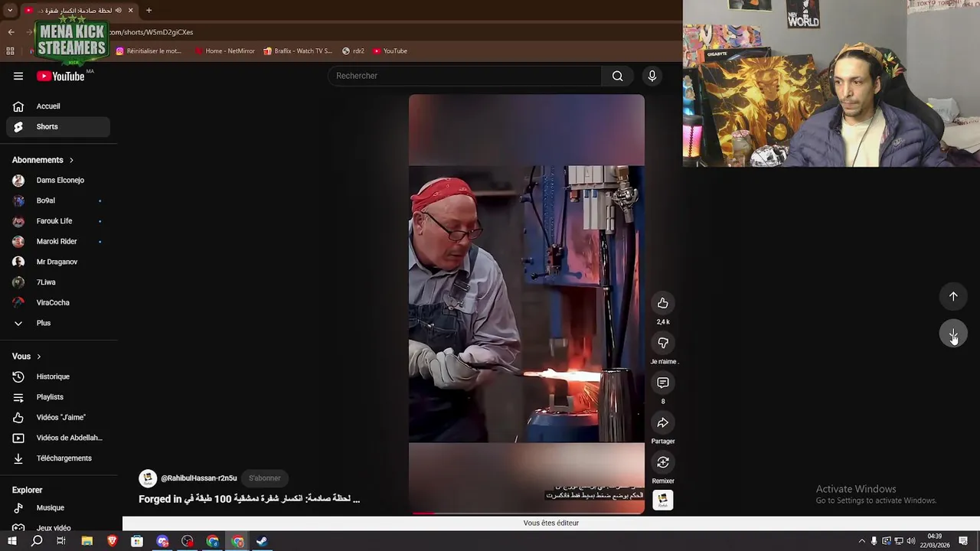
Task: Go to next Short with down arrow
Action: click(953, 334)
